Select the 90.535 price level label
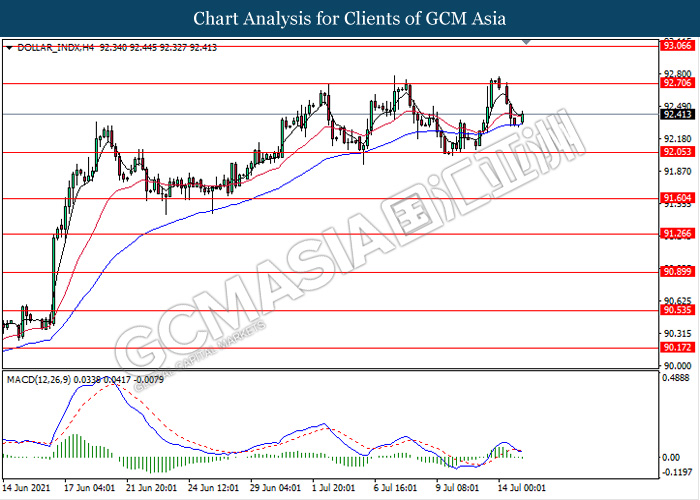This screenshot has height=500, width=700. pos(677,310)
